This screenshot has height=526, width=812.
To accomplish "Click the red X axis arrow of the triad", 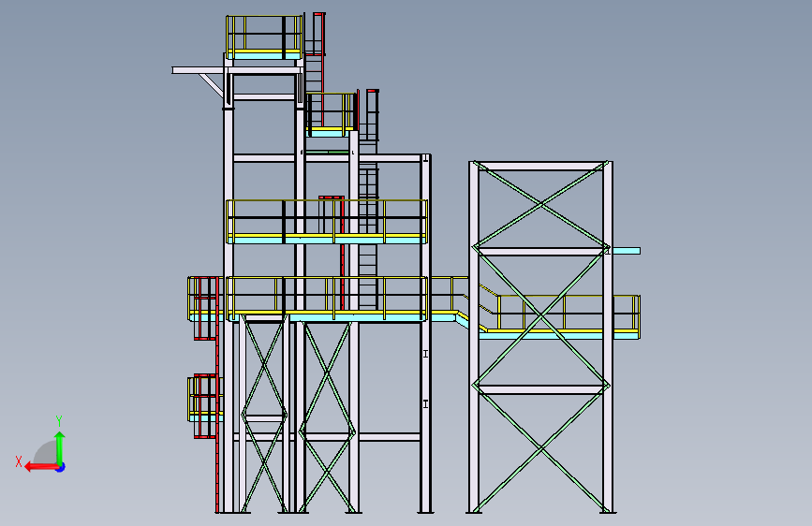I will [x=41, y=467].
